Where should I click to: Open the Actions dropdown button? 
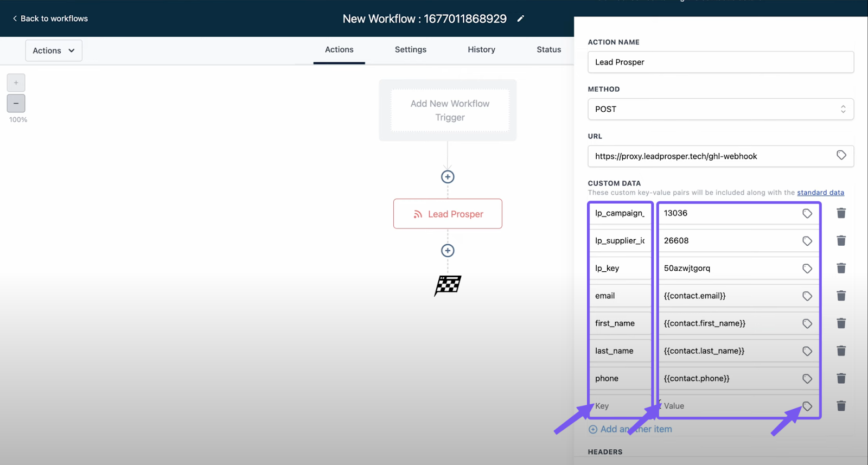(x=54, y=50)
